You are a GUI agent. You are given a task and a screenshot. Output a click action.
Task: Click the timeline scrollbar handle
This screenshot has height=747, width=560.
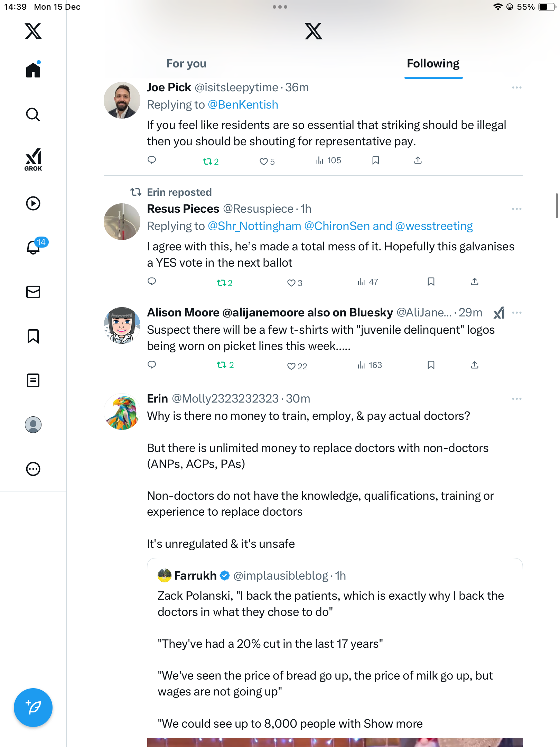pos(557,206)
